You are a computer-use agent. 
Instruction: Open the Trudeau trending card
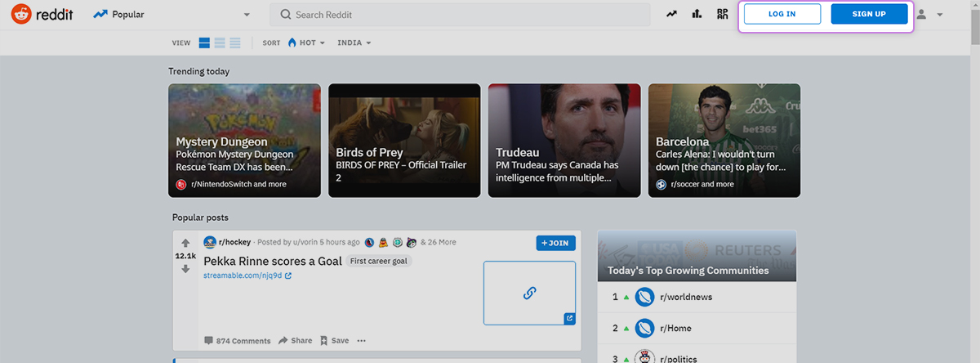564,141
